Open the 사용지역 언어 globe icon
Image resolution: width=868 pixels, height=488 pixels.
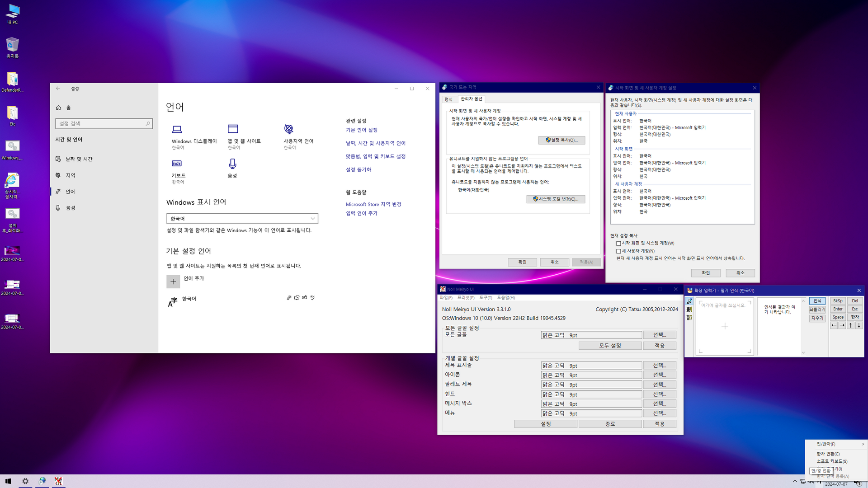[289, 129]
